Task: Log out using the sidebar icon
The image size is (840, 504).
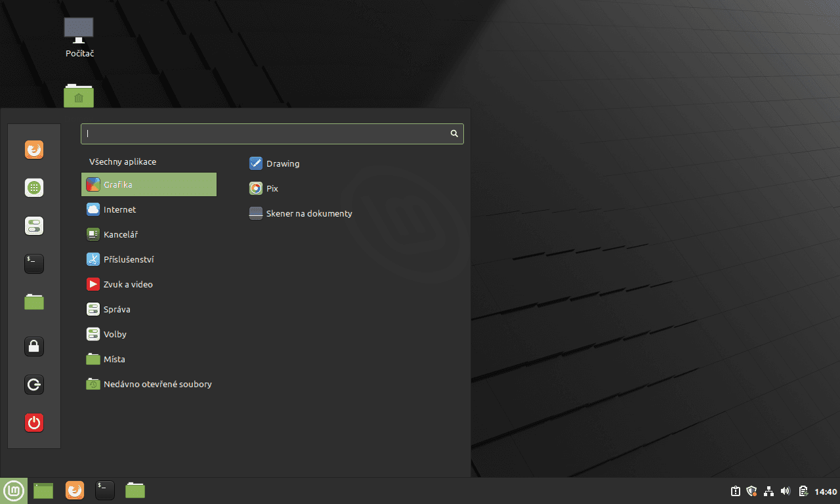Action: pyautogui.click(x=33, y=385)
